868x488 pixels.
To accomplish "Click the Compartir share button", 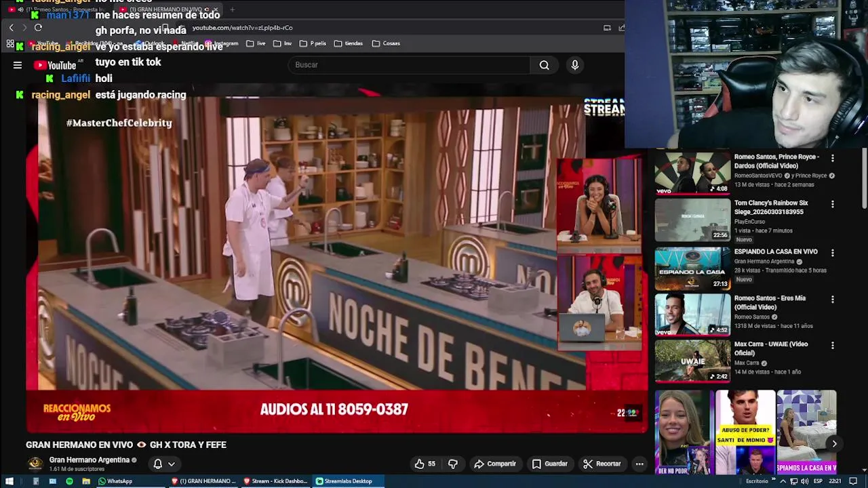I will coord(495,464).
